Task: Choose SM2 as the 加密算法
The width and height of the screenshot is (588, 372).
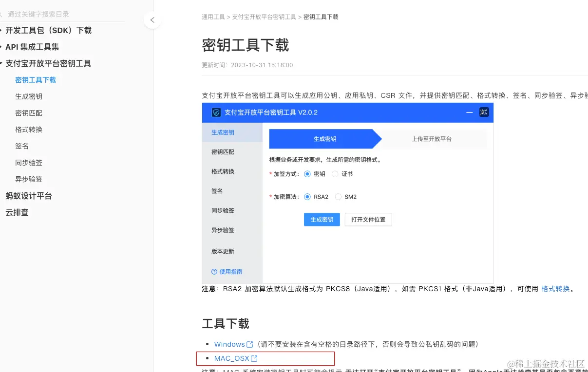Action: [x=338, y=197]
